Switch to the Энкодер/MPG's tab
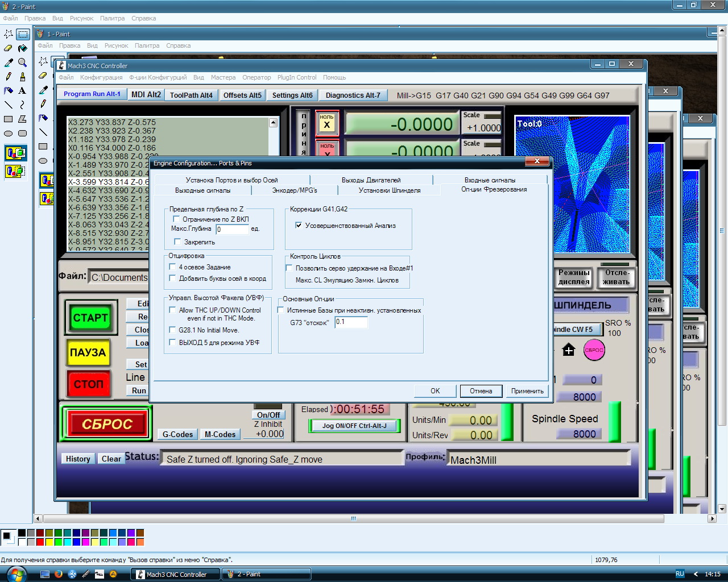This screenshot has height=582, width=728. [x=295, y=190]
